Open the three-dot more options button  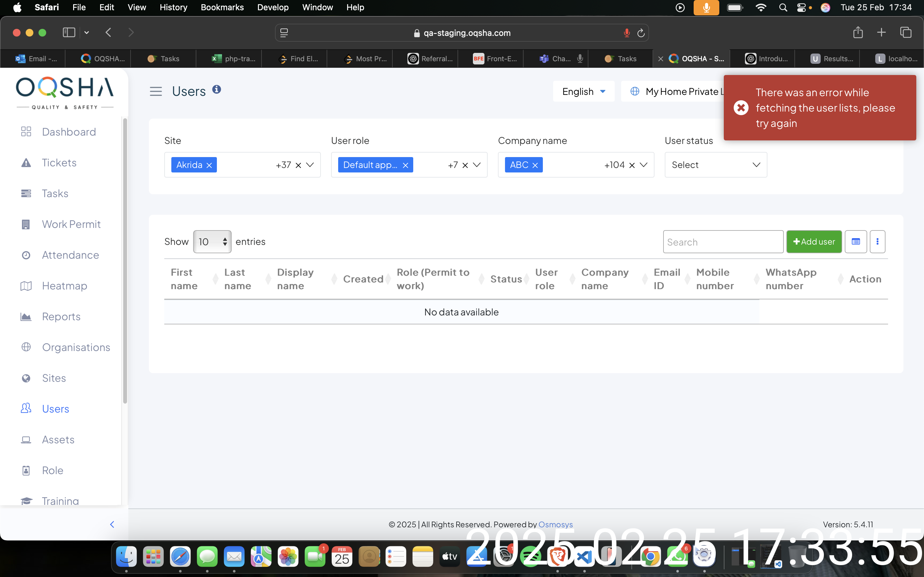tap(877, 242)
